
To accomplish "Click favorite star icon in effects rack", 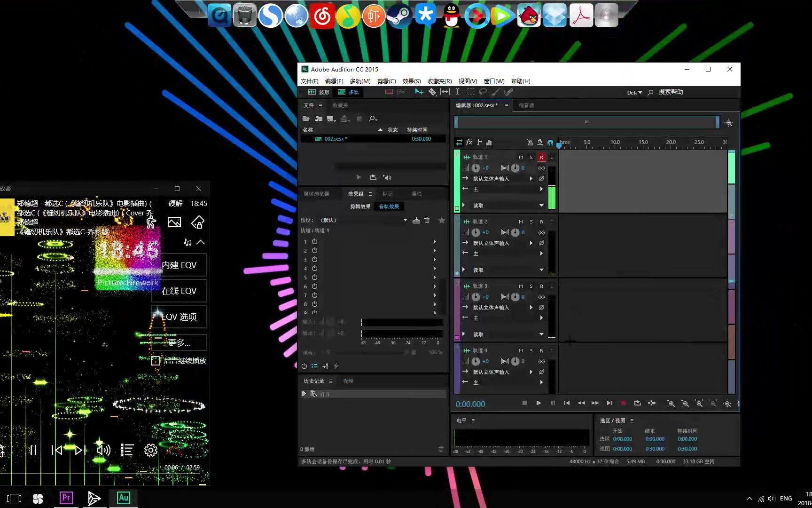I will pyautogui.click(x=441, y=220).
